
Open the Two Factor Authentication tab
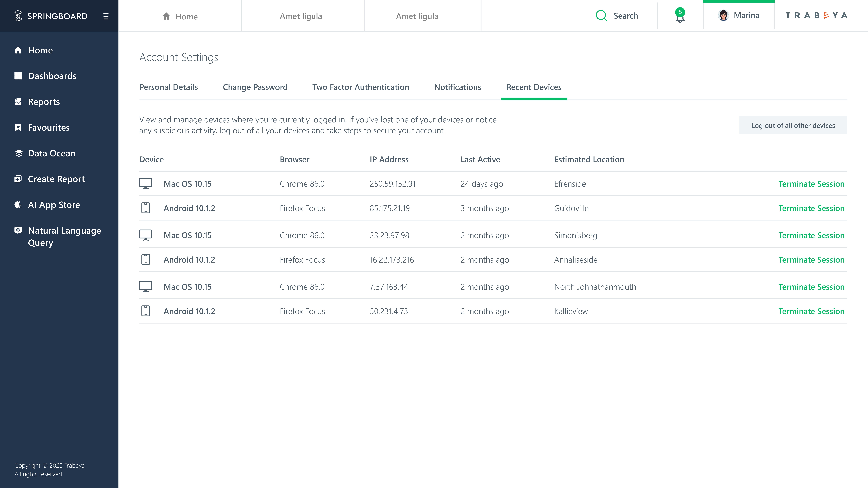(361, 87)
